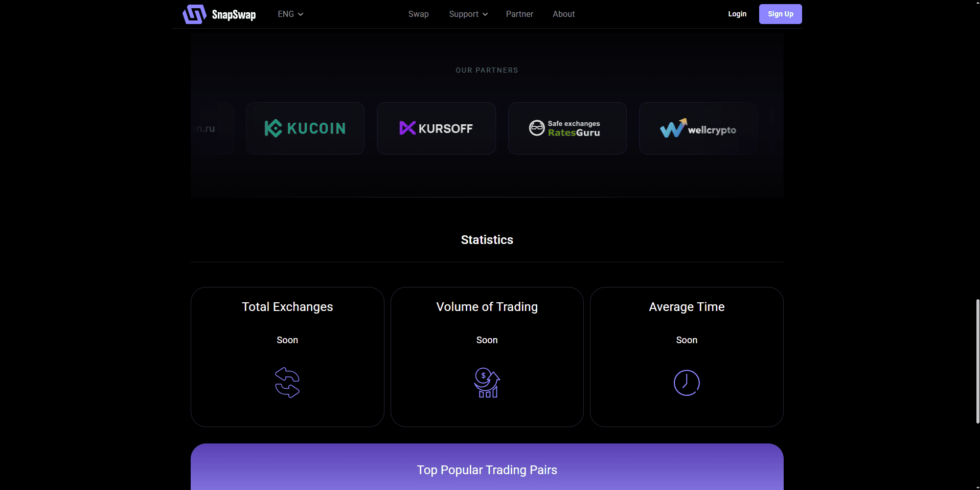Click the page vertical scrollbar thumb

pyautogui.click(x=977, y=361)
